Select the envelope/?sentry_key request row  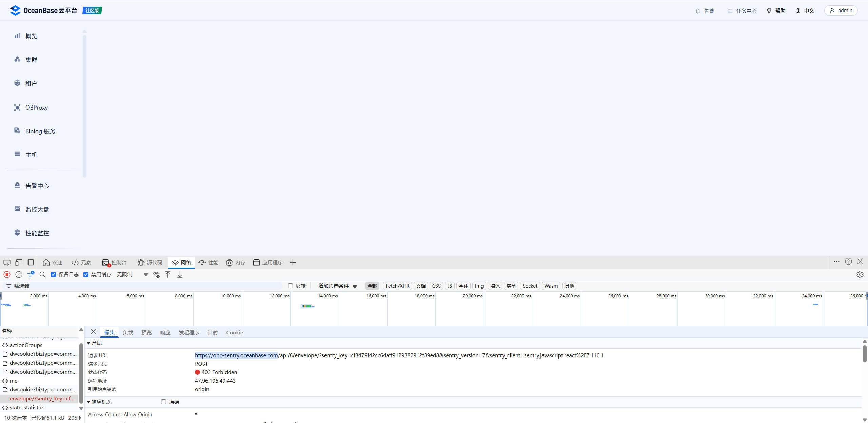(x=39, y=399)
